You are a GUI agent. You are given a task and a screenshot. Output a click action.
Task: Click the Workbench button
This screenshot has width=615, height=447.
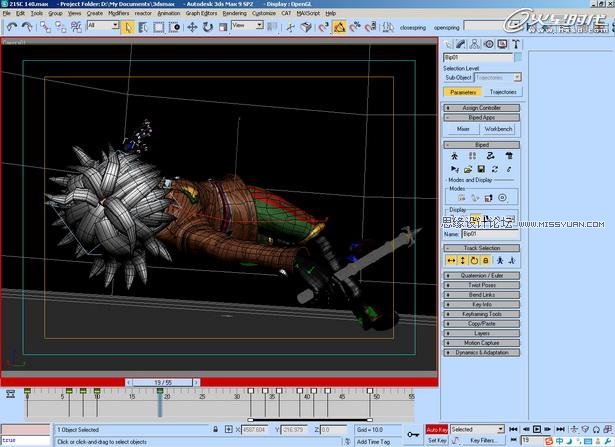click(x=498, y=129)
